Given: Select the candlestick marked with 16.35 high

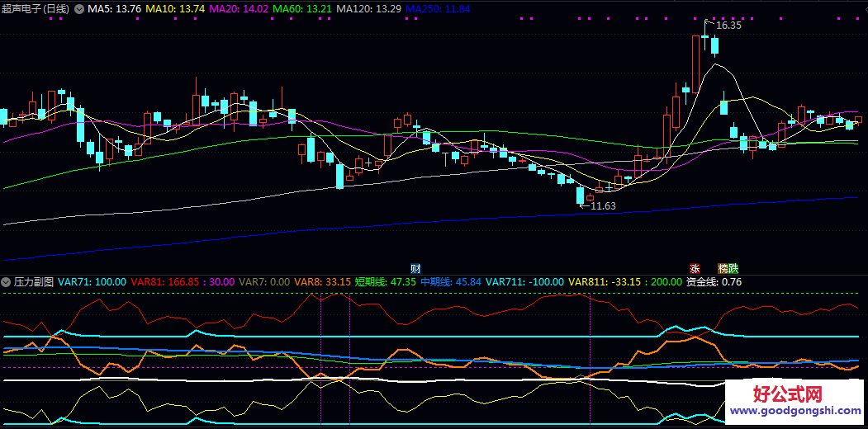Looking at the screenshot, I should [704, 36].
